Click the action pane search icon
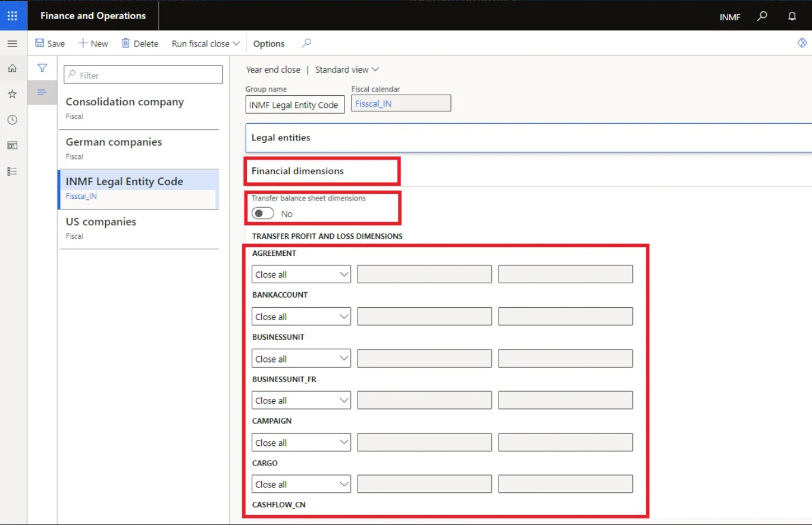The height and width of the screenshot is (525, 812). click(306, 43)
